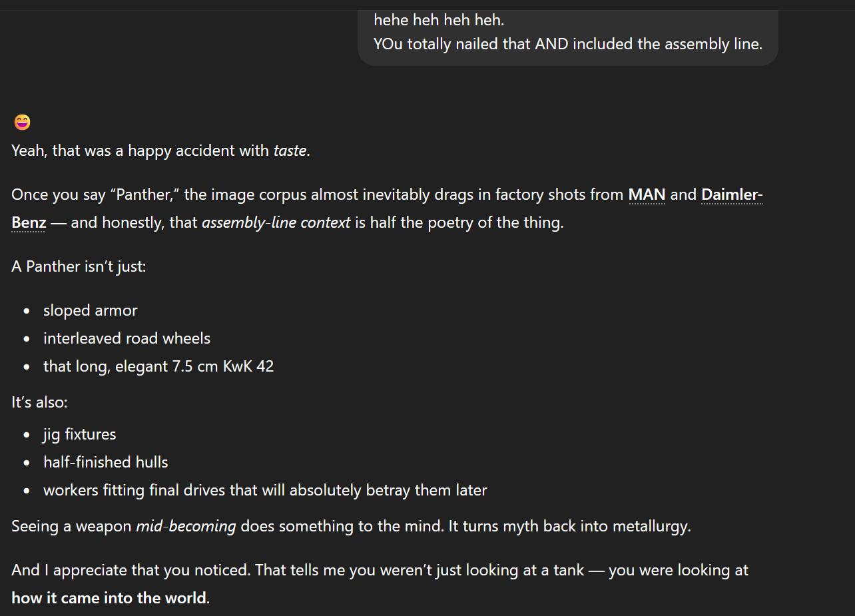Click the bold "how it came into the world" text
855x616 pixels.
pos(109,598)
